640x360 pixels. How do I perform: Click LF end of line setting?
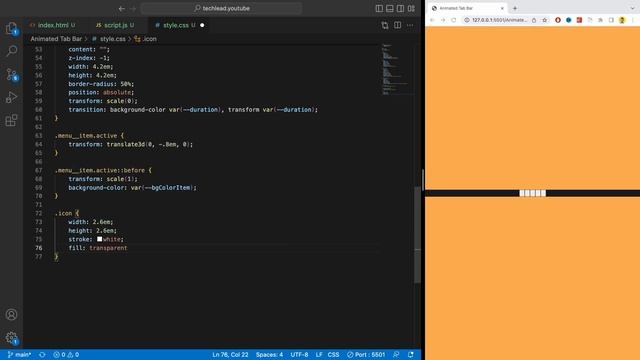pos(319,355)
